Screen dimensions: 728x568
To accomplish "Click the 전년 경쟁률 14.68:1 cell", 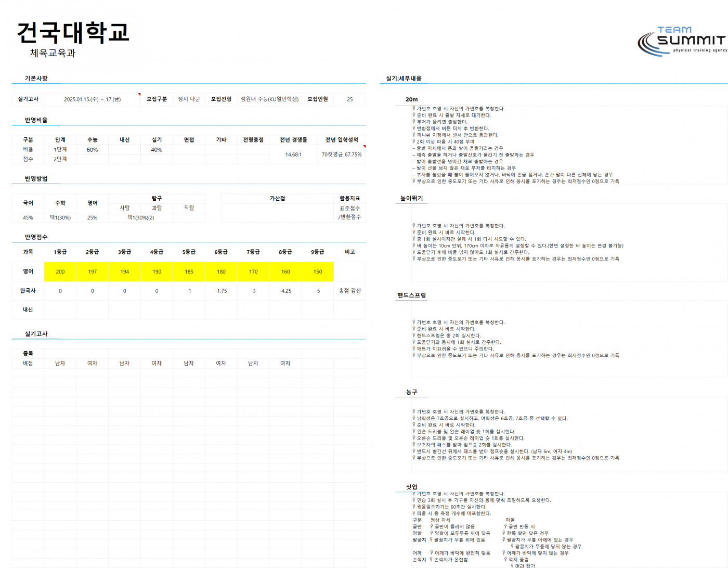I will tap(293, 154).
